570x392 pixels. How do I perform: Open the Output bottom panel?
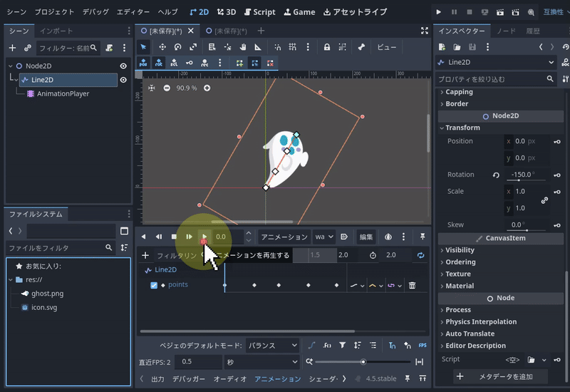(x=157, y=379)
